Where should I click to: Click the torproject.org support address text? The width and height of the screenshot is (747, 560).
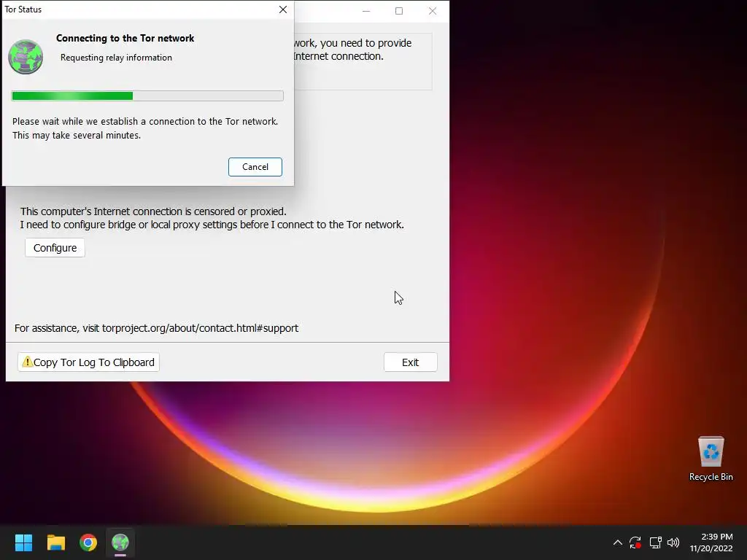tap(200, 328)
